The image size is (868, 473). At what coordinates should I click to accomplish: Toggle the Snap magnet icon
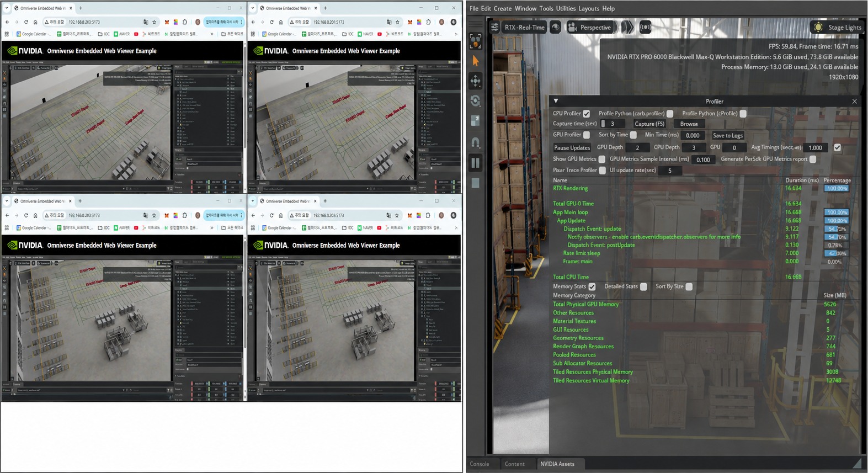(x=475, y=142)
